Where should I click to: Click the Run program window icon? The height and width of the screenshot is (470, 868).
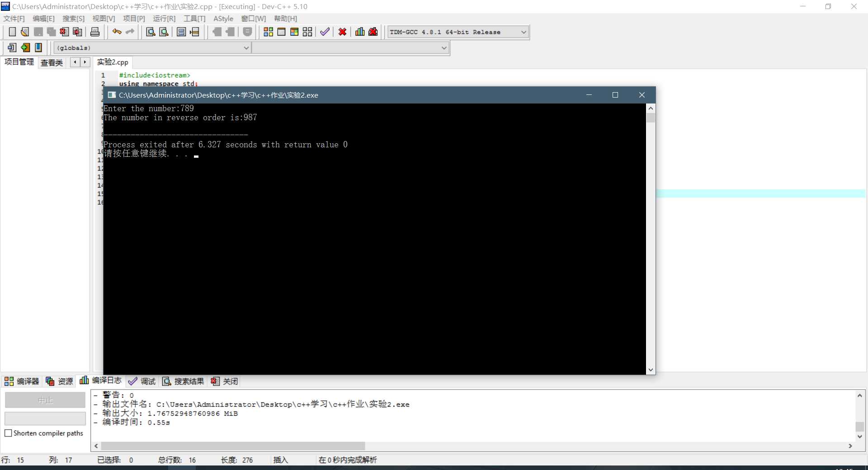(281, 32)
